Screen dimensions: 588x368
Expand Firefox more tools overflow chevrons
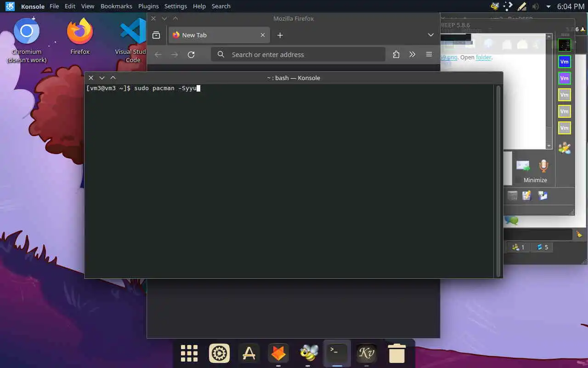412,54
